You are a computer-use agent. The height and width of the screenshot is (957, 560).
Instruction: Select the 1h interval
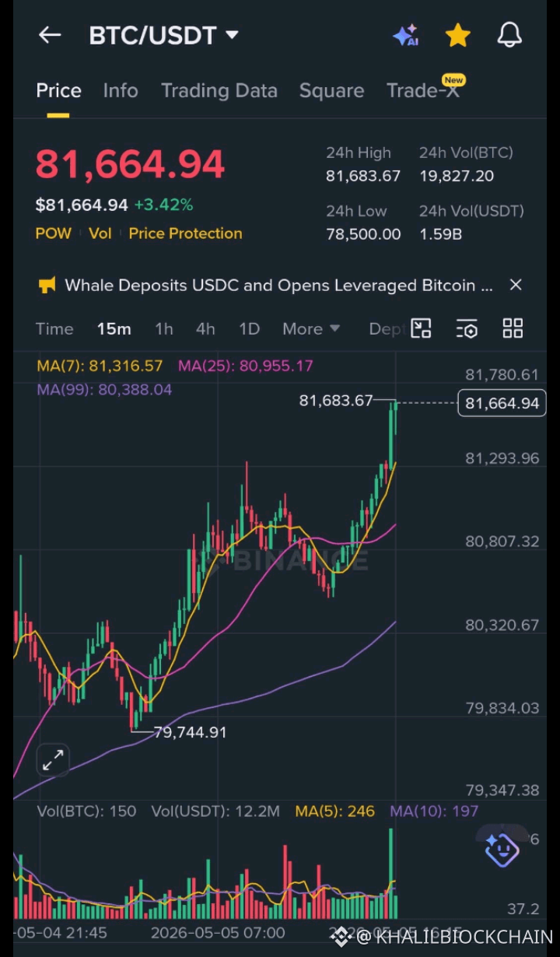163,329
